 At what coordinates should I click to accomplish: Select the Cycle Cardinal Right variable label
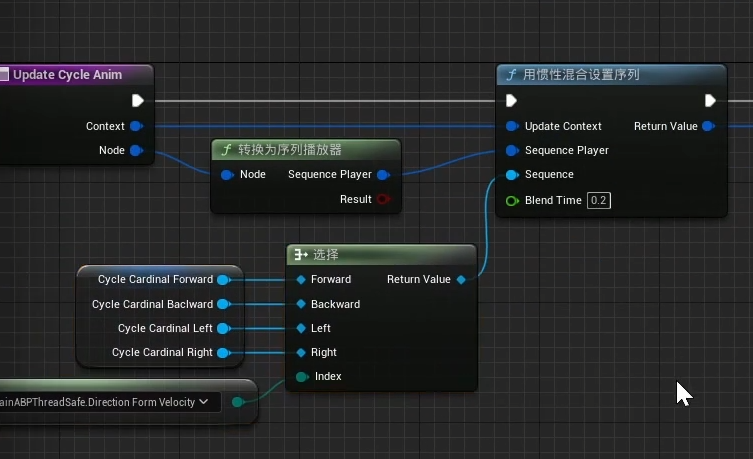(162, 352)
